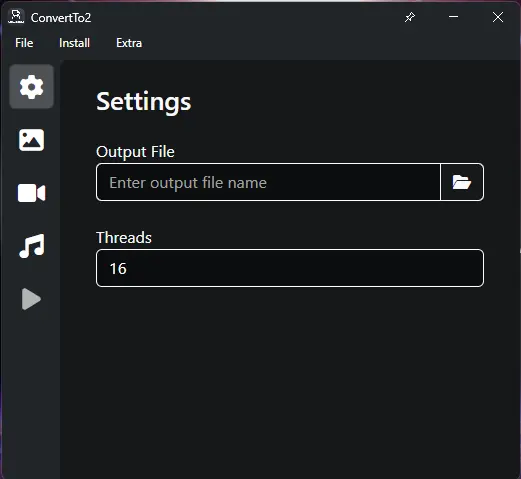Screen dimensions: 521x479
Task: Click the ConvertTo2 window title text
Action: click(61, 18)
